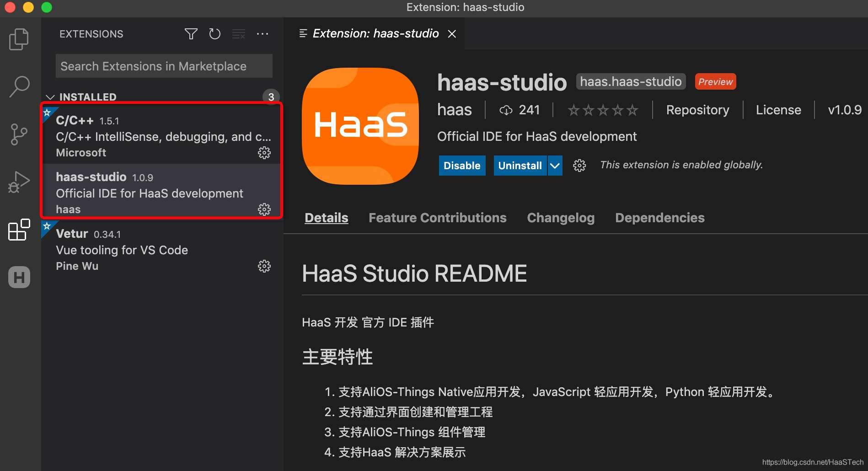This screenshot has width=868, height=471.
Task: Open the License link
Action: (x=778, y=110)
